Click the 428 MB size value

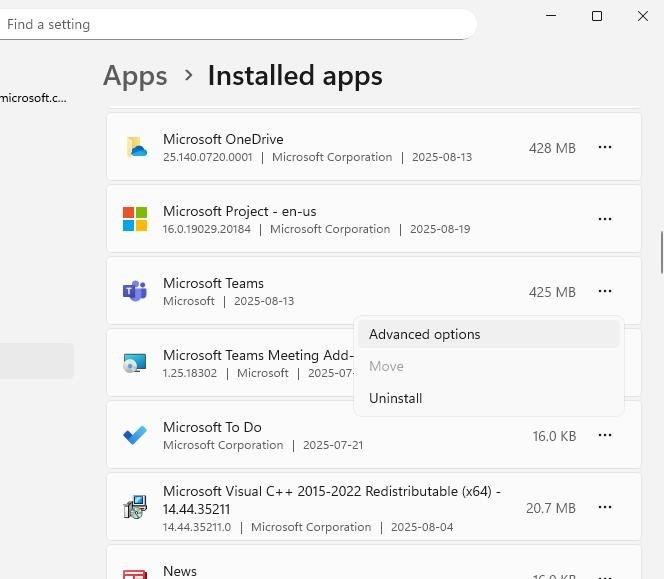coord(552,148)
